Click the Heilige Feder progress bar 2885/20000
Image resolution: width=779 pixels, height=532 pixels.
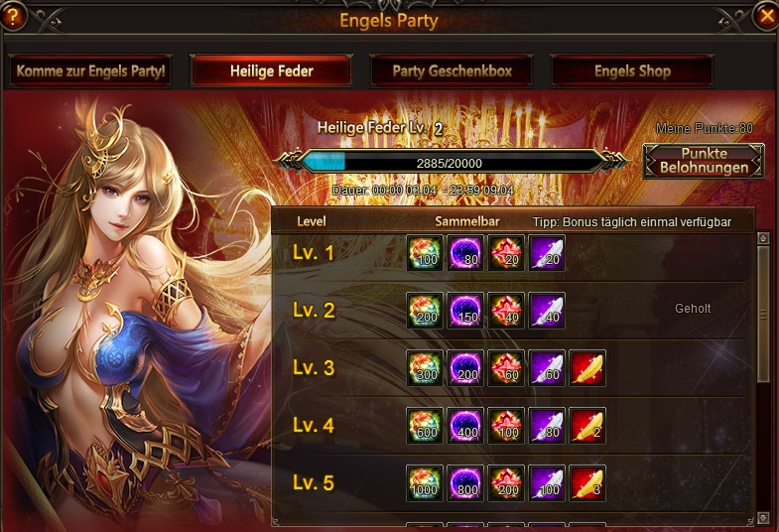(450, 163)
